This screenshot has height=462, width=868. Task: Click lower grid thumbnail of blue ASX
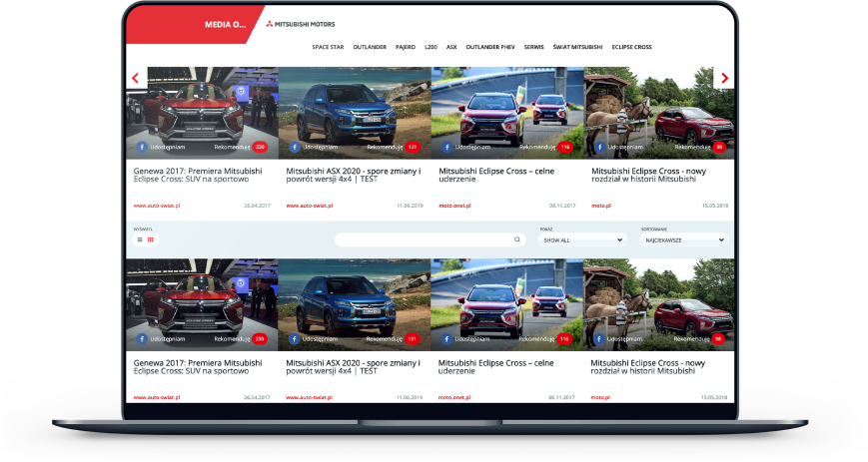(x=355, y=305)
